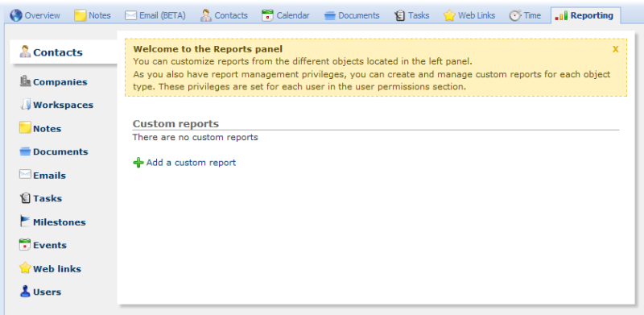Click the Companies building icon in sidebar
644x315 pixels.
pos(26,81)
